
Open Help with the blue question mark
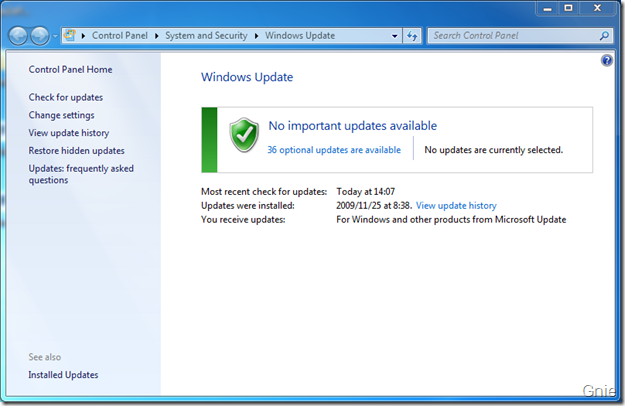tap(606, 61)
